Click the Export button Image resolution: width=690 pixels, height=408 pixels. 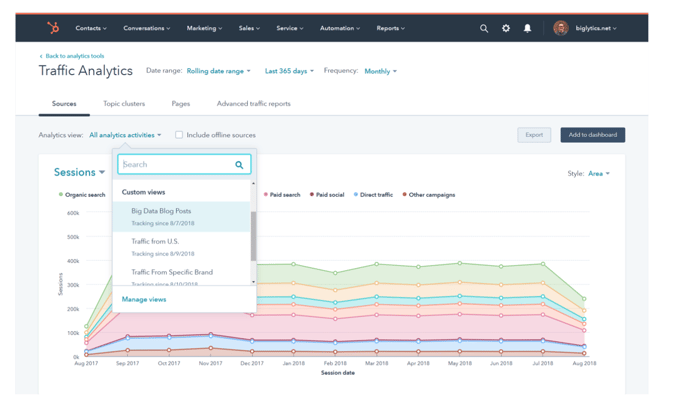click(x=534, y=135)
